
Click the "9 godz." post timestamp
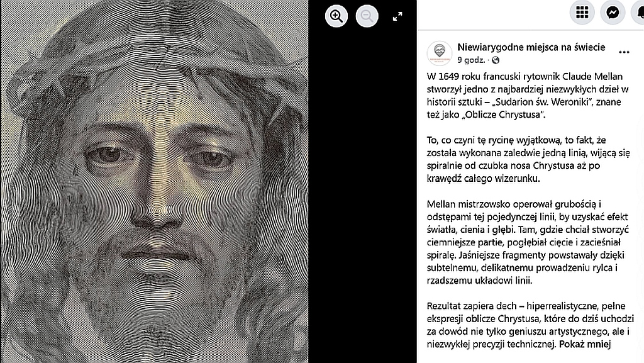471,60
